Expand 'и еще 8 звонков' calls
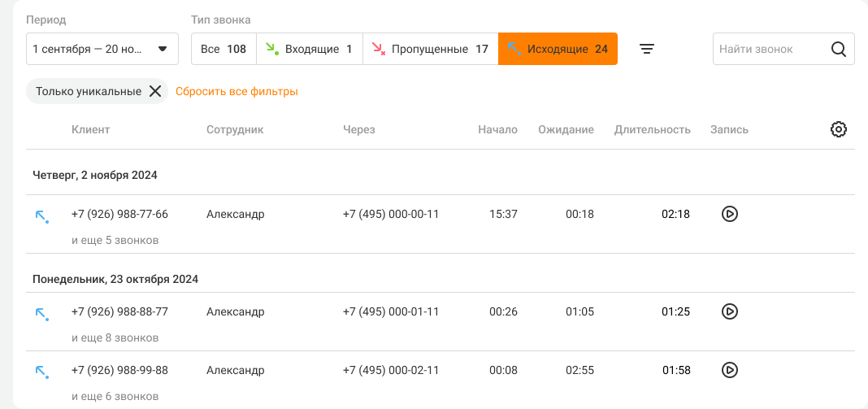This screenshot has height=409, width=868. (x=115, y=337)
